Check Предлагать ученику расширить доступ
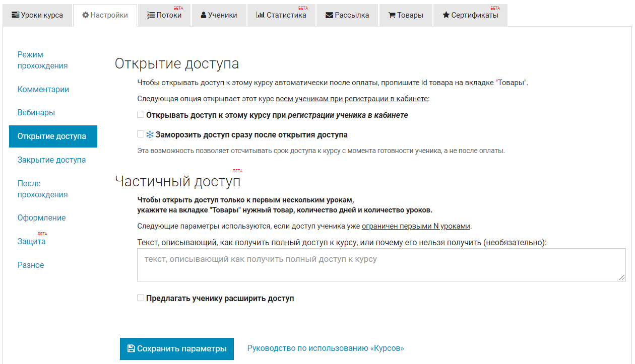The width and height of the screenshot is (635, 364). (x=141, y=298)
